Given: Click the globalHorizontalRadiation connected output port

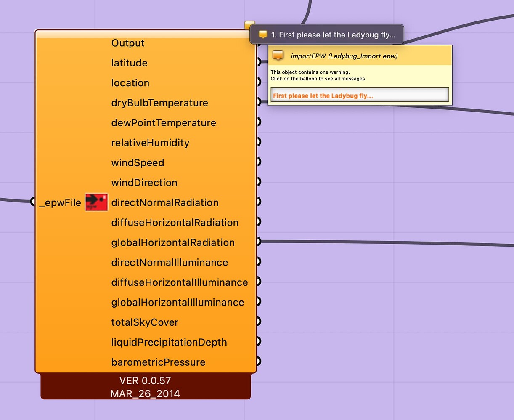Looking at the screenshot, I should [x=258, y=241].
